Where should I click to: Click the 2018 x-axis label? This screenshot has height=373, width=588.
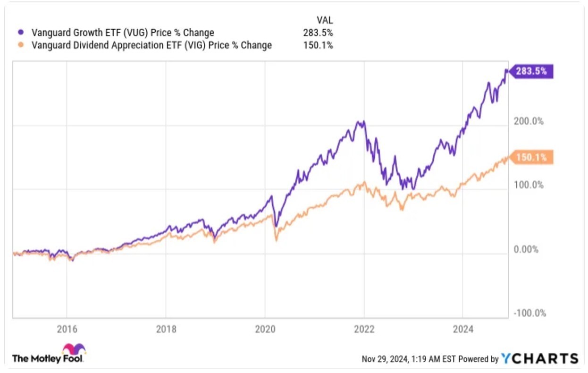coord(166,330)
